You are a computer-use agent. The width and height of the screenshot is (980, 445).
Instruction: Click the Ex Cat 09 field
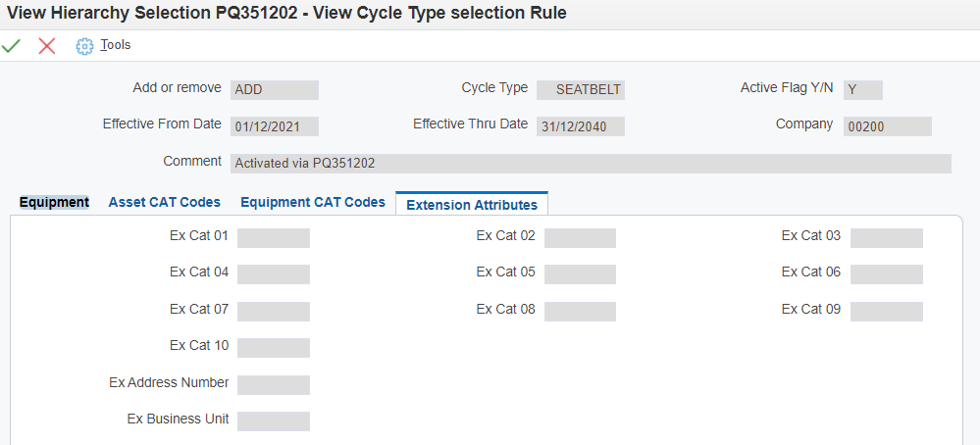(x=886, y=311)
